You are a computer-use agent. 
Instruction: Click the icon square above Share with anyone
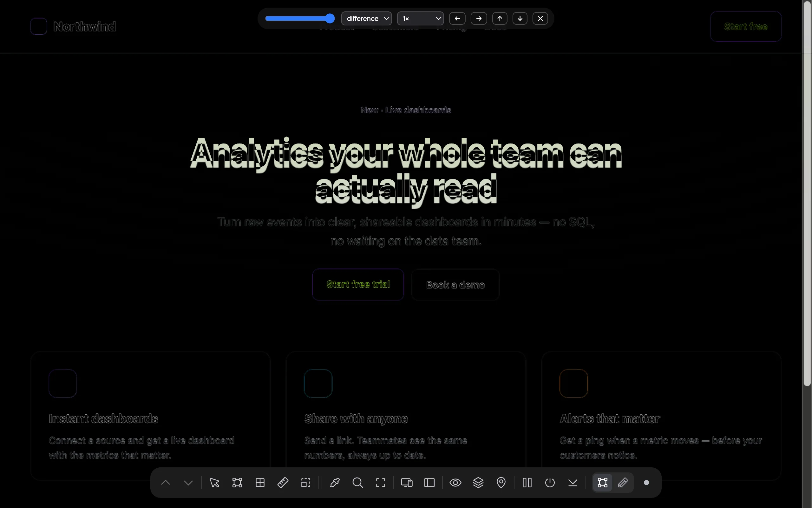(318, 383)
